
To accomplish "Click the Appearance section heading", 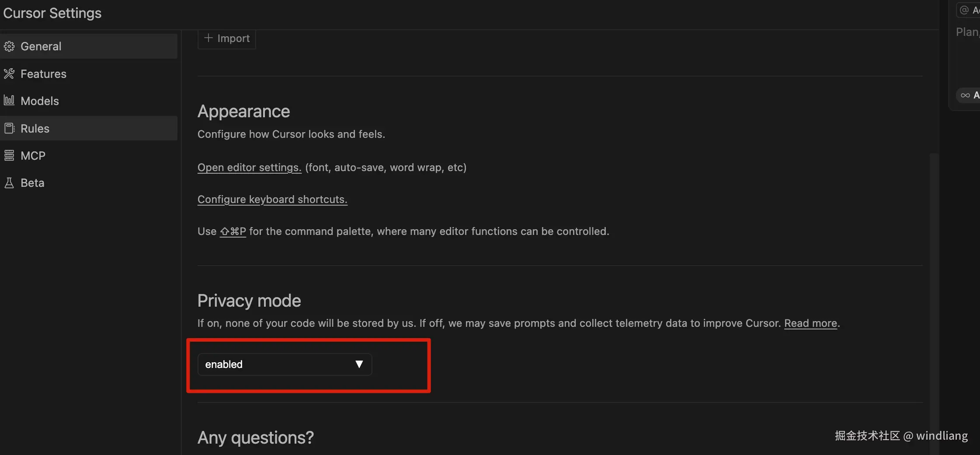I will 244,112.
